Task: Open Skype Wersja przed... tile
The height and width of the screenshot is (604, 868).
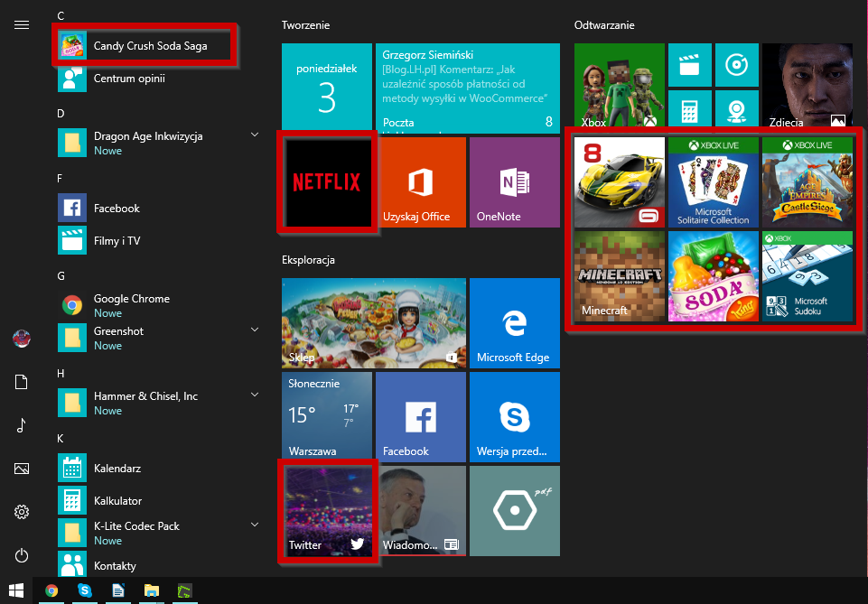Action: point(515,417)
